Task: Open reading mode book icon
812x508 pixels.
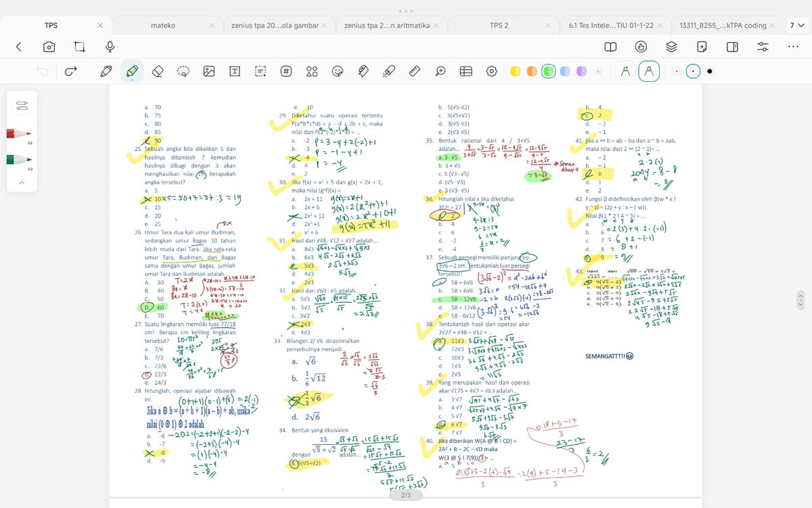Action: coord(610,47)
